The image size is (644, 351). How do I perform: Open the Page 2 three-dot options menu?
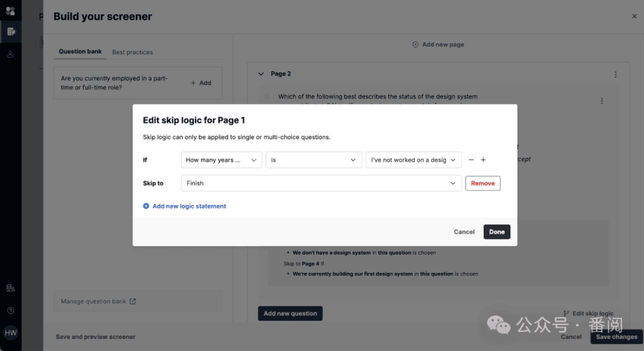[x=615, y=74]
